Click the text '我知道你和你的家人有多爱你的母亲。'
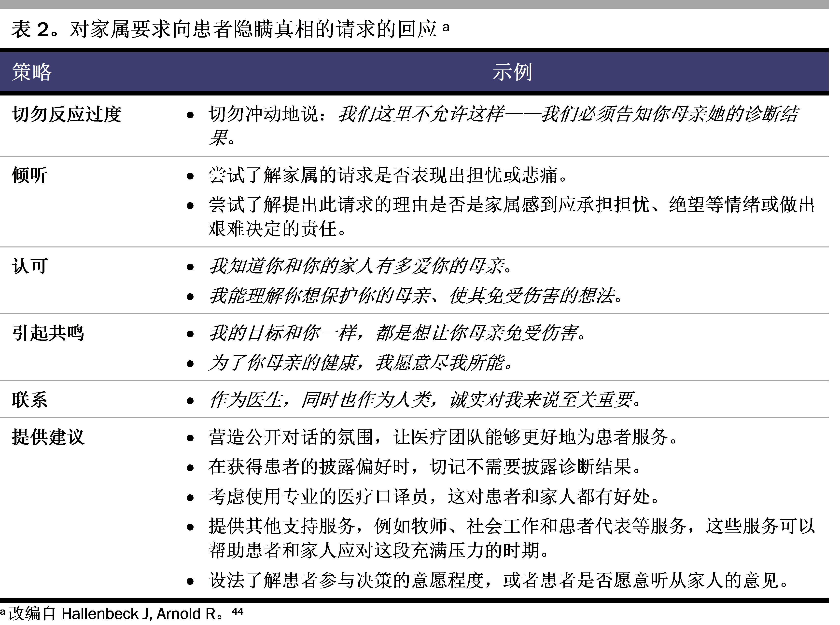 [360, 266]
